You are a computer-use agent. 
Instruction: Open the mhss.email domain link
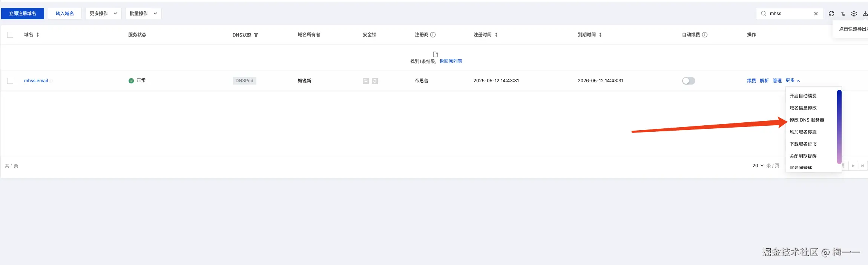pos(36,81)
